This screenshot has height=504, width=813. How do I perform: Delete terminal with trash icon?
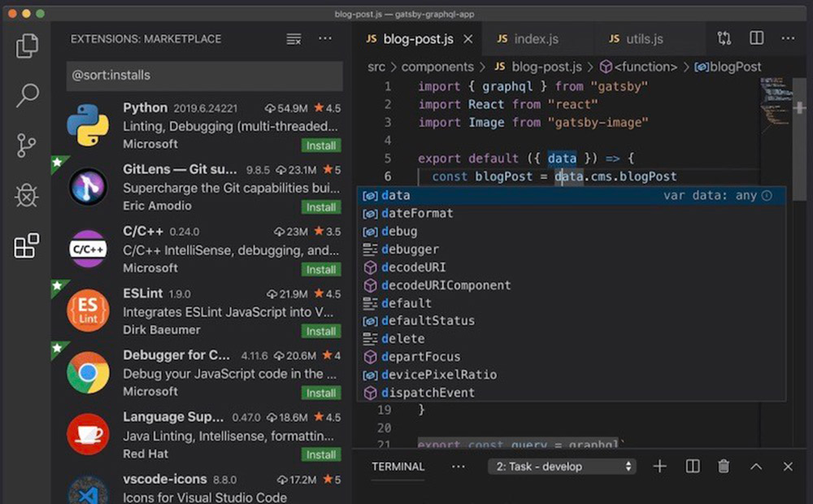tap(724, 467)
